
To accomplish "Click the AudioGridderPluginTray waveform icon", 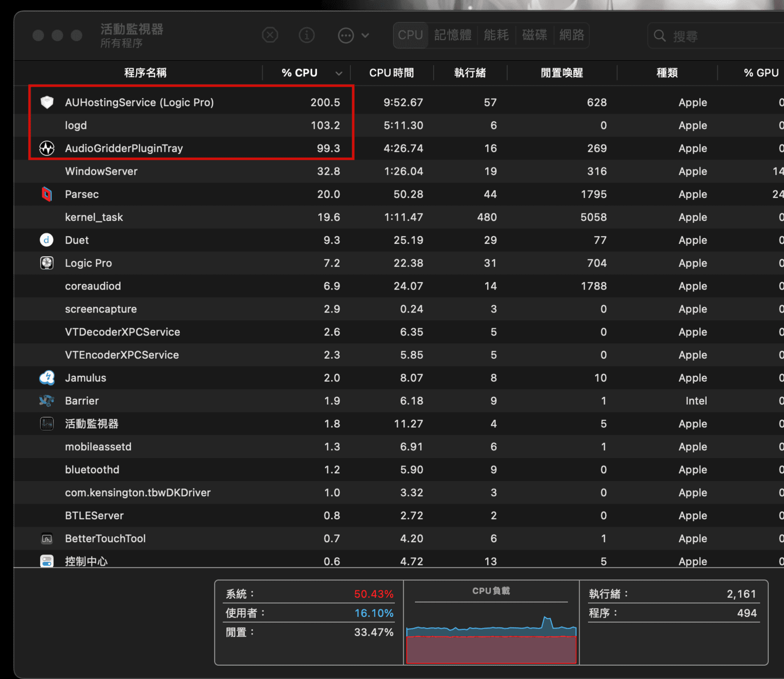I will click(47, 148).
